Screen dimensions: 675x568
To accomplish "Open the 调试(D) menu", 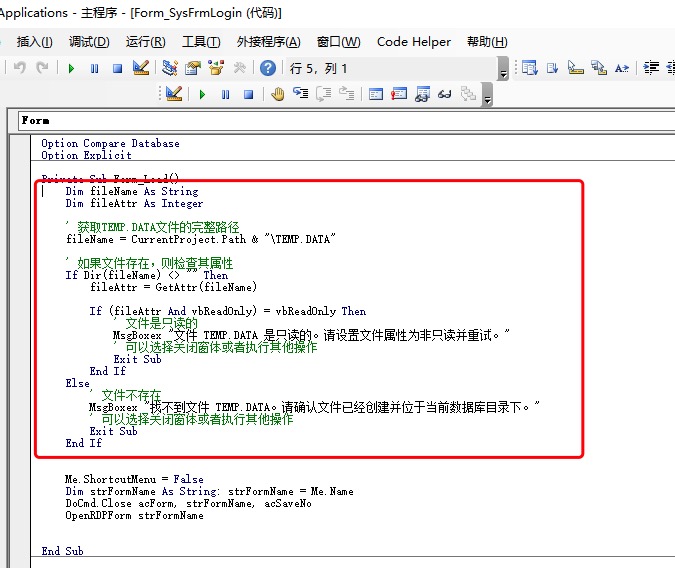I will [89, 42].
